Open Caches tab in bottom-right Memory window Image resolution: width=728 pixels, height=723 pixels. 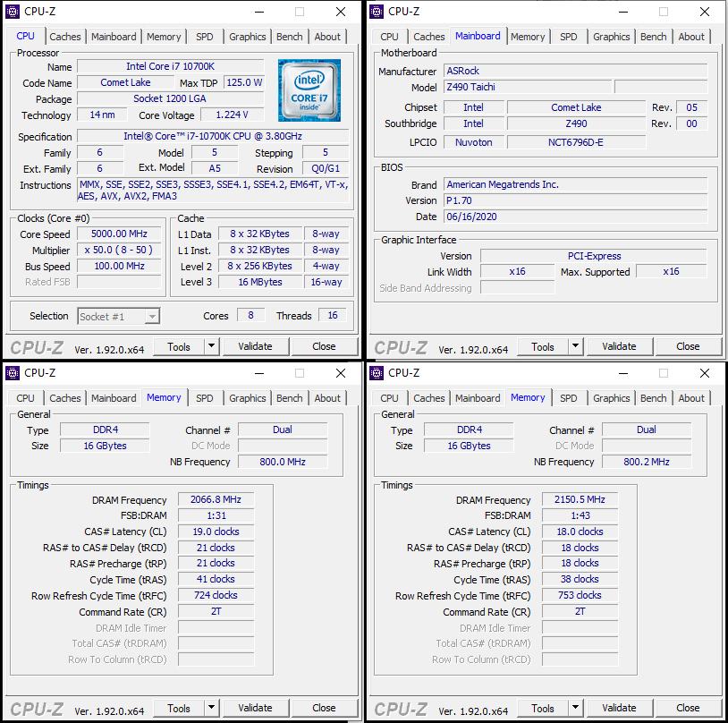(x=429, y=398)
